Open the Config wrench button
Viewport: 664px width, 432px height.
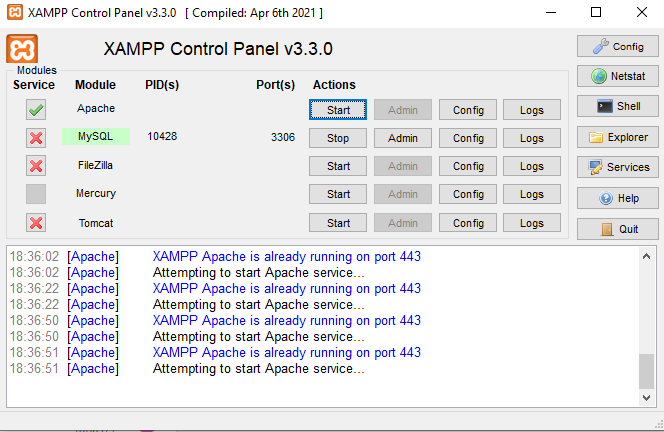[617, 46]
